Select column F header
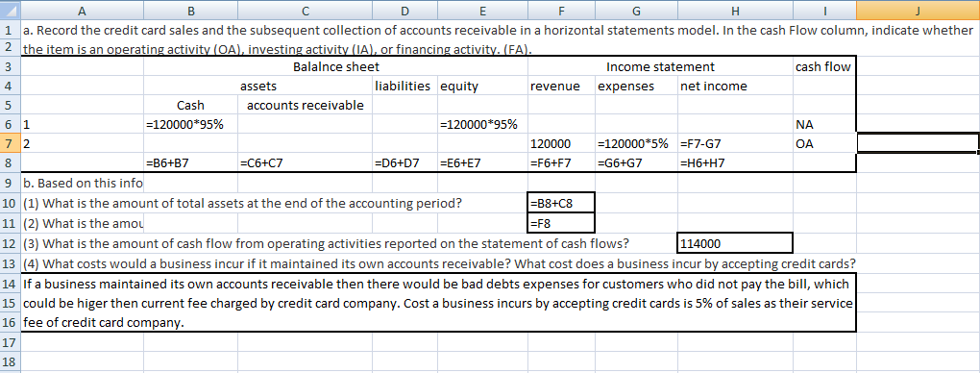The height and width of the screenshot is (373, 980). coord(561,10)
